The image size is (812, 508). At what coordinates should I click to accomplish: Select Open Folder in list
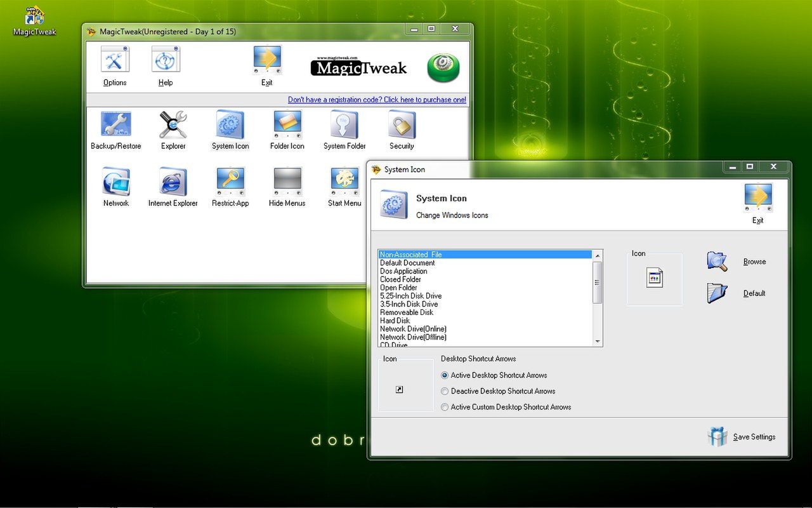[x=485, y=288]
